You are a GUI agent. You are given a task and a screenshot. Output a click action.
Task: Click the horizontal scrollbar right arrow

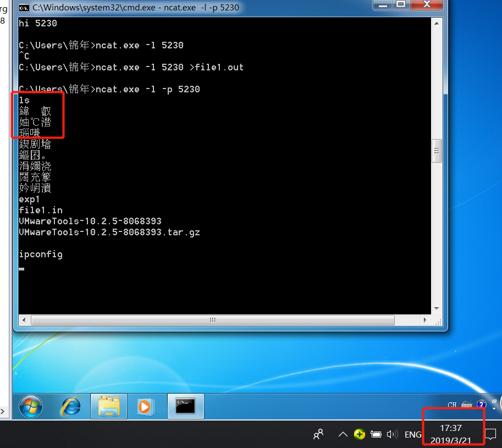tap(425, 320)
